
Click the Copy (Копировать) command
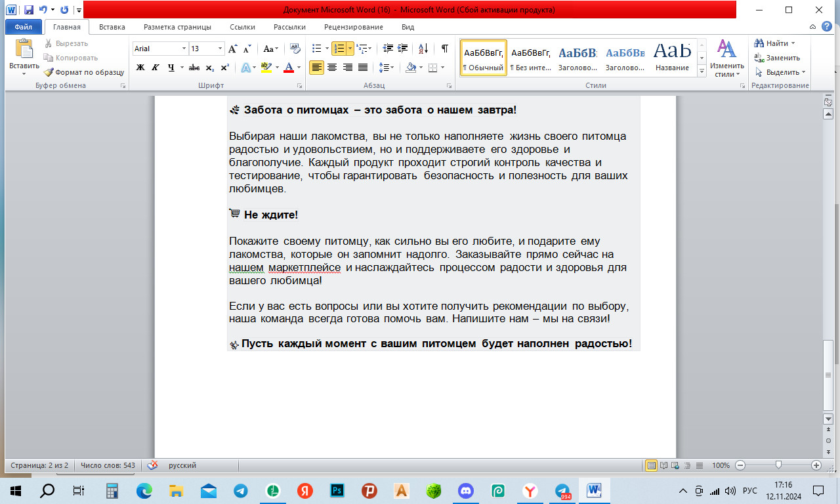click(x=70, y=58)
